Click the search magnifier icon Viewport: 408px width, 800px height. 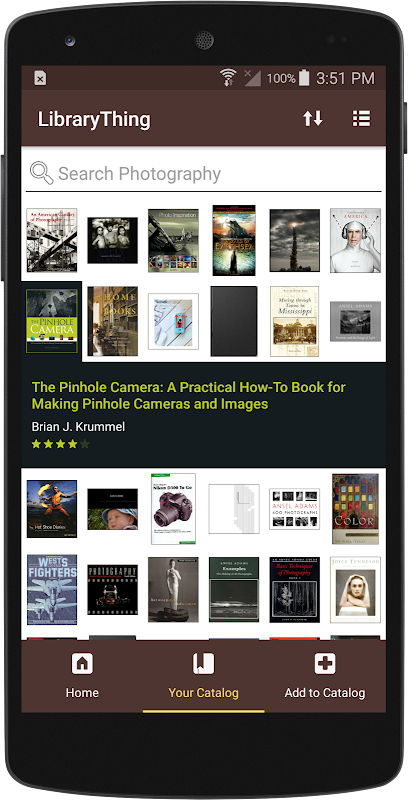[41, 173]
